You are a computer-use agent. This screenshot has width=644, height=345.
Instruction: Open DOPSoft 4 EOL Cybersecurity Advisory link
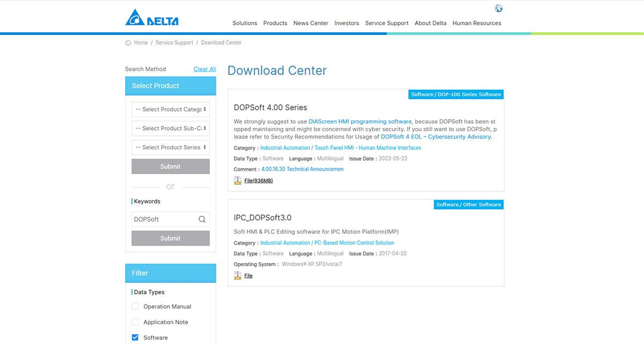tap(436, 136)
